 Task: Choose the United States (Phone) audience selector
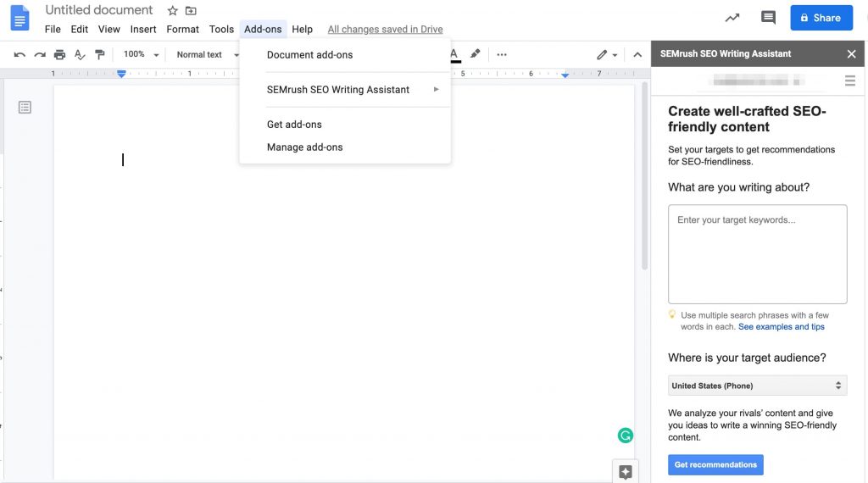point(757,386)
